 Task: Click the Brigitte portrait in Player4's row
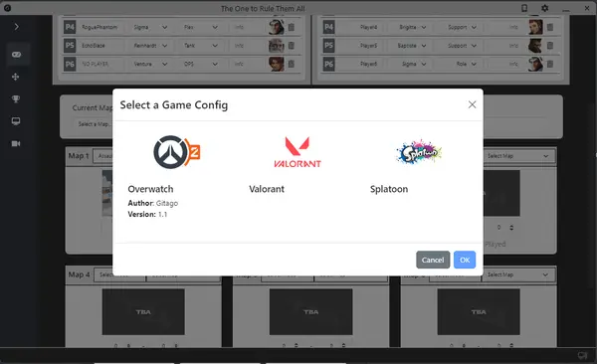[x=535, y=27]
